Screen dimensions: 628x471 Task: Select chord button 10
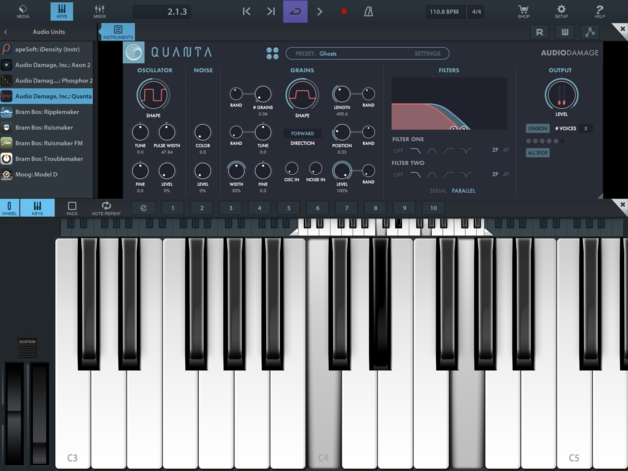pyautogui.click(x=433, y=208)
